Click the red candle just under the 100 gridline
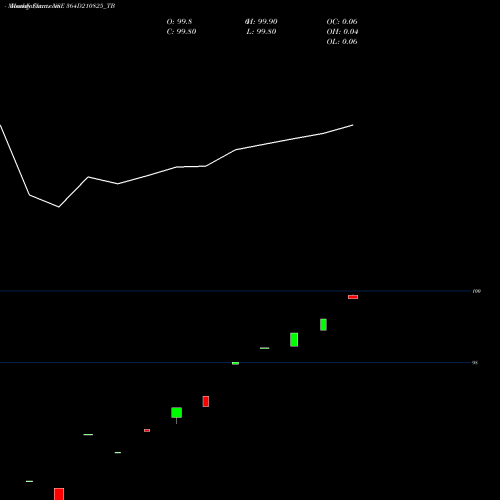This screenshot has height=500, width=500. (x=353, y=297)
